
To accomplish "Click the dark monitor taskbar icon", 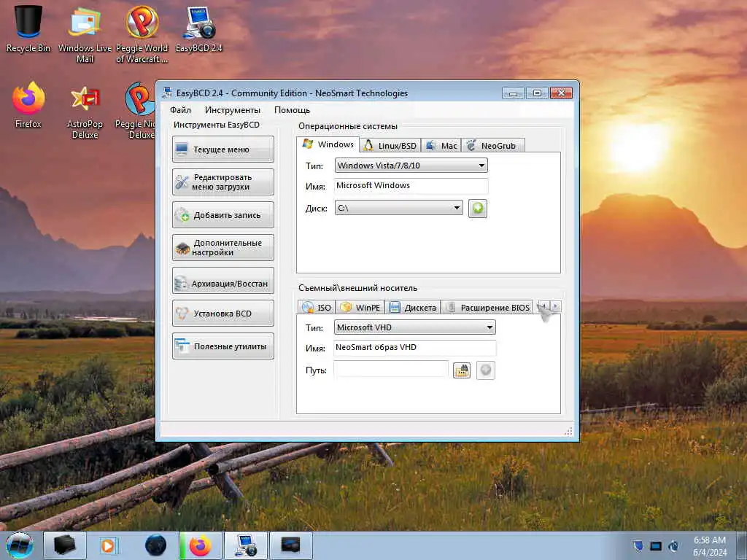I will pos(290,545).
